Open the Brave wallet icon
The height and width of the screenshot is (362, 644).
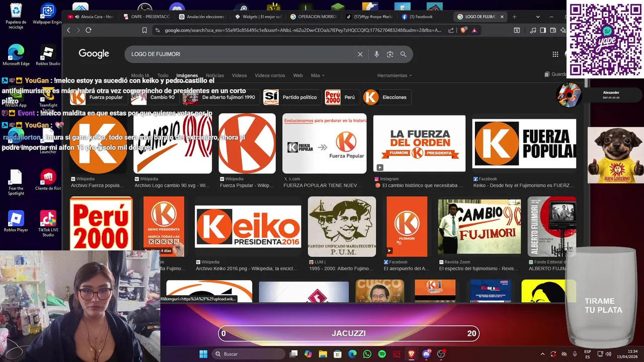click(553, 30)
